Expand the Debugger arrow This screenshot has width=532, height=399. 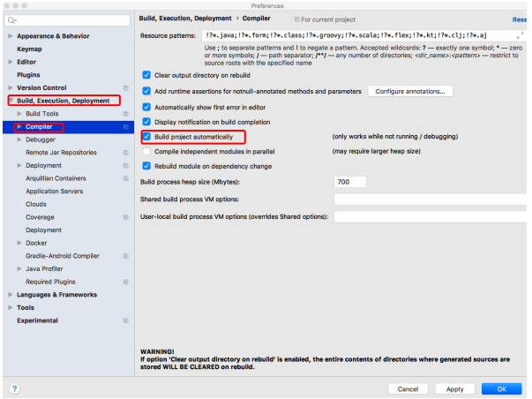[19, 139]
